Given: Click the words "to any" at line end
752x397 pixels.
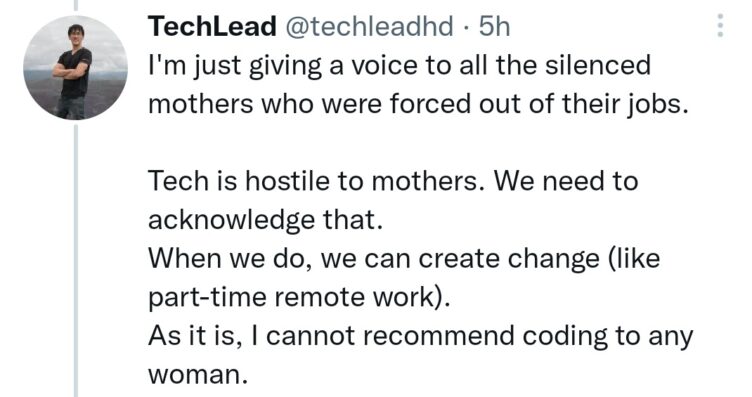Looking at the screenshot, I should 654,336.
